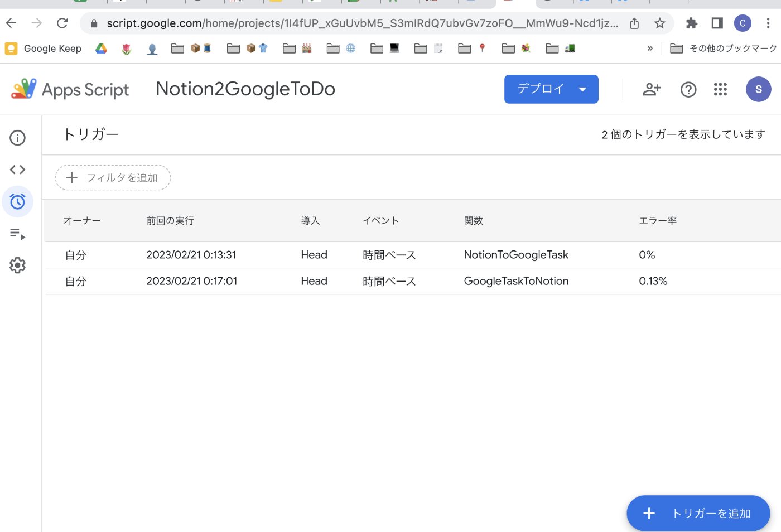
Task: Reload the current page
Action: pos(62,23)
